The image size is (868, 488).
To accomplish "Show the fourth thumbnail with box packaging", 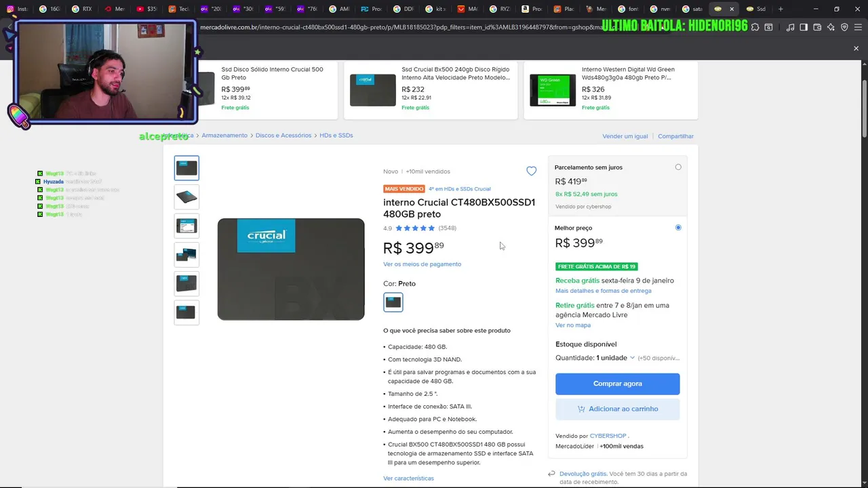I will click(186, 255).
